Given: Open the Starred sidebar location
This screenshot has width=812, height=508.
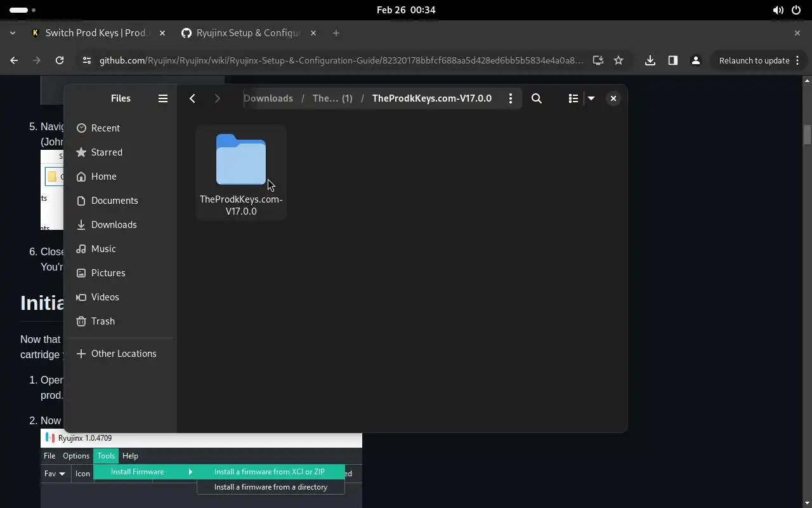Looking at the screenshot, I should pyautogui.click(x=121, y=152).
